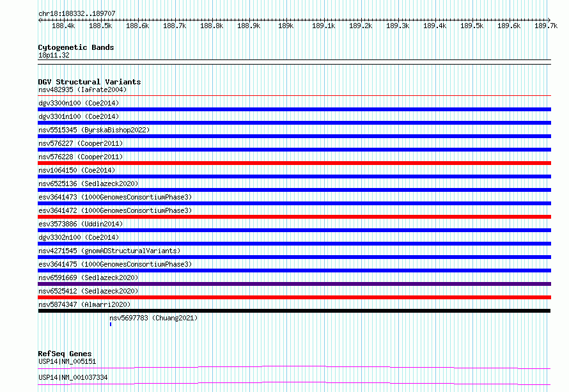Click the blue bar under dgv3301n100

pos(294,123)
